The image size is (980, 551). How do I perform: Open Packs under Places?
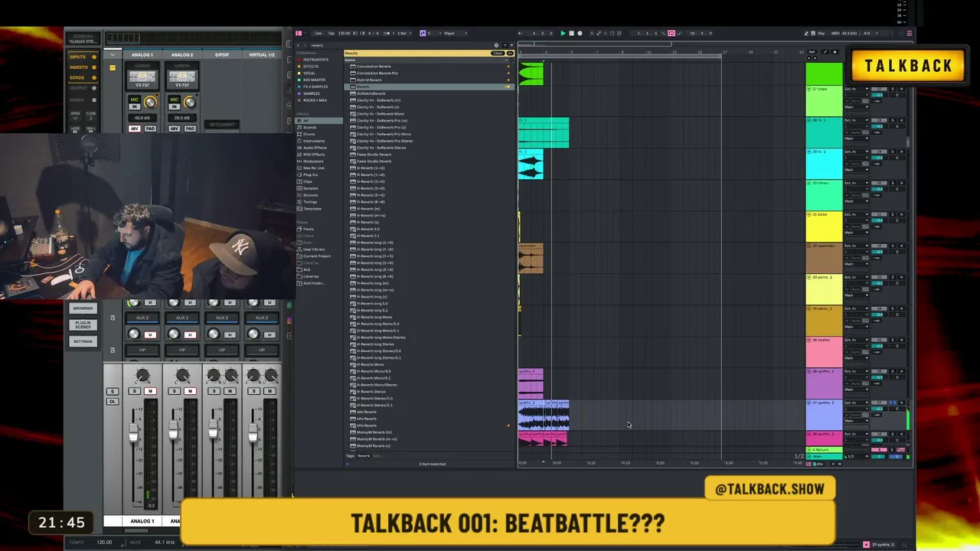(x=309, y=229)
